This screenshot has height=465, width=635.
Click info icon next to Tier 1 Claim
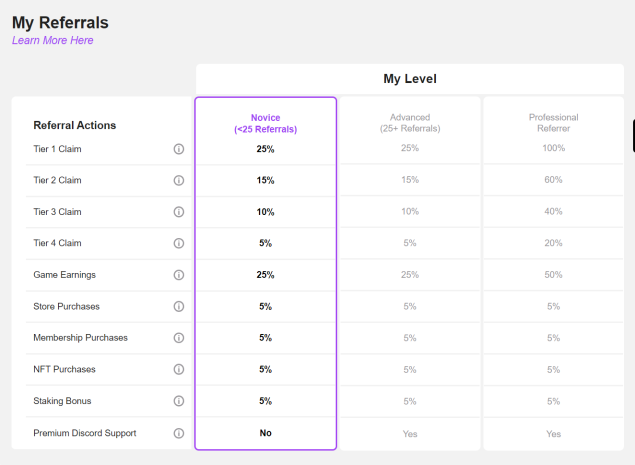[179, 149]
